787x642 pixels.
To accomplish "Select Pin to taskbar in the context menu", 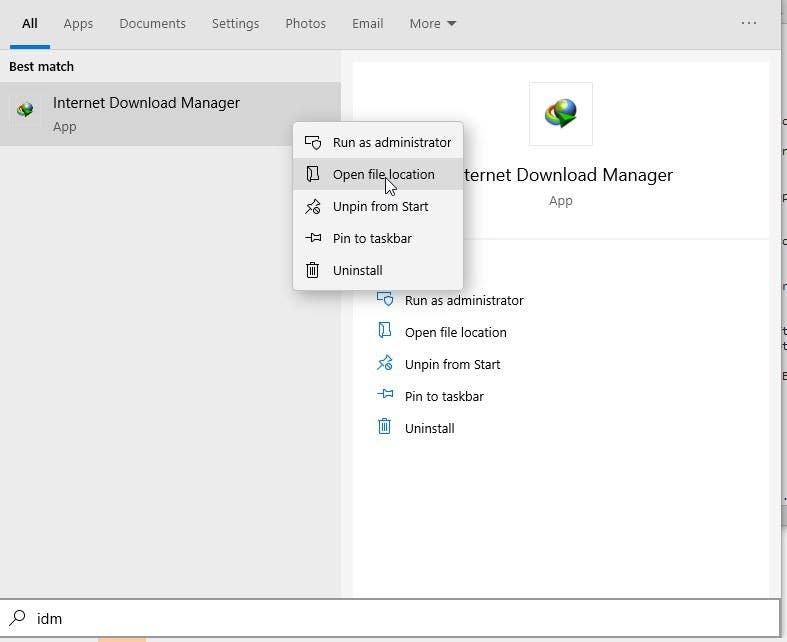I will 372,238.
